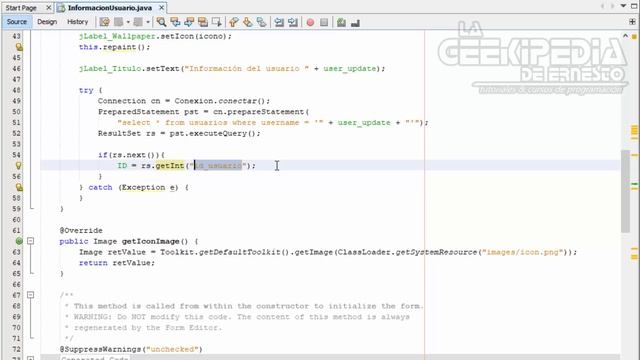The image size is (640, 360).
Task: Click the lightbulb hint on this.repaint line
Action: click(19, 47)
